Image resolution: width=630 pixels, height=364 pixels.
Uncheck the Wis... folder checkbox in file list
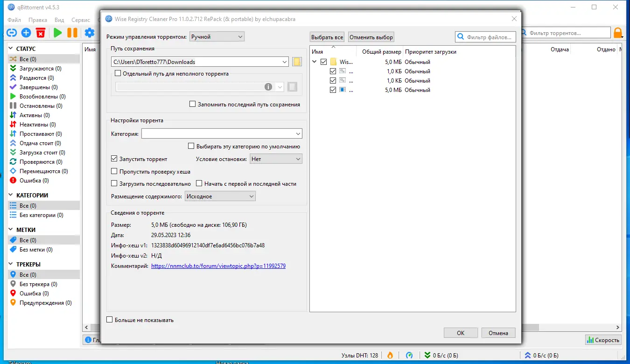pos(324,62)
